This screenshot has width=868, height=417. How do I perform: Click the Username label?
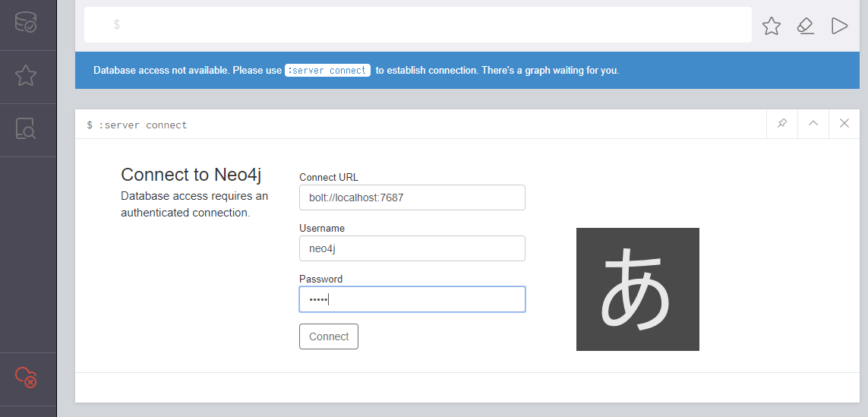(x=322, y=228)
